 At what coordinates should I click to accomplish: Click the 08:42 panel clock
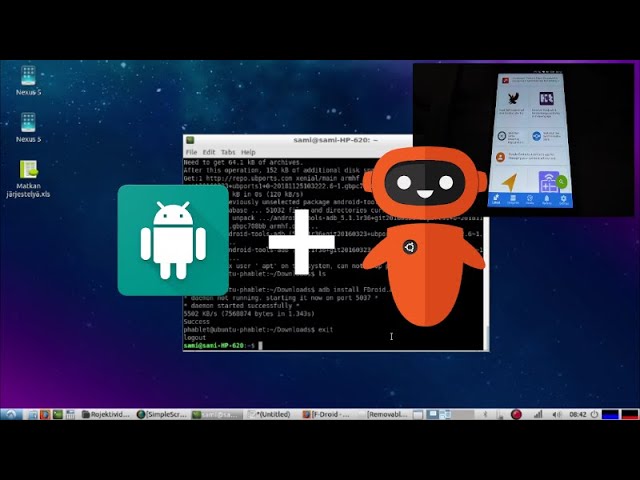point(578,415)
